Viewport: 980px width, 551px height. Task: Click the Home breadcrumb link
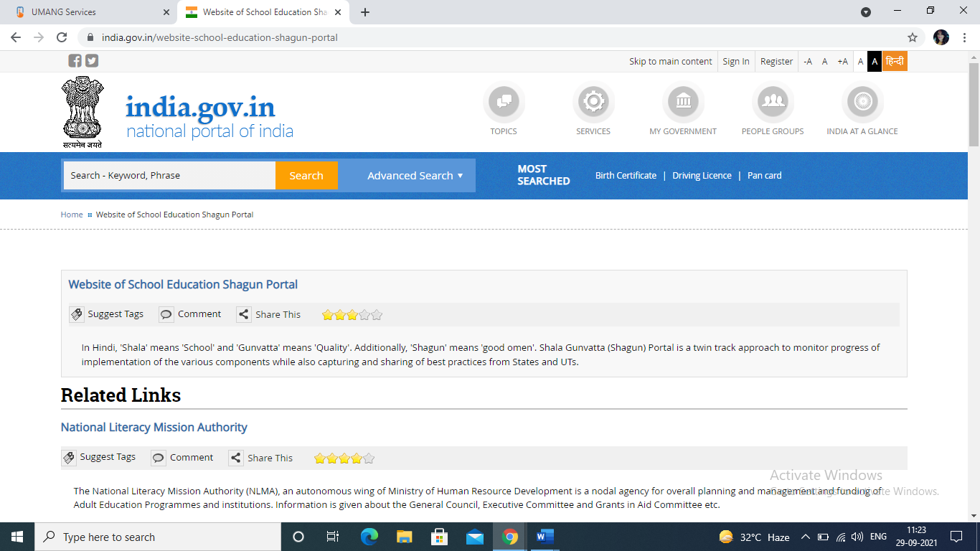click(x=71, y=214)
